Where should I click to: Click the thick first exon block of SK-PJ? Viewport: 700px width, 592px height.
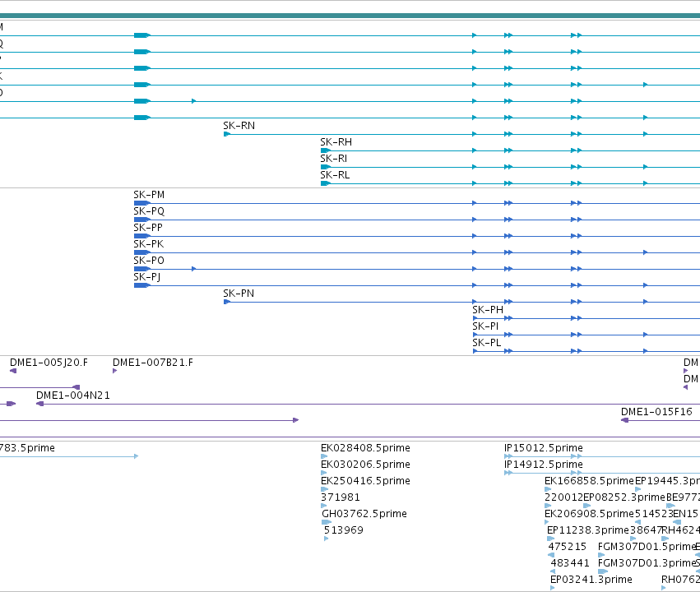[x=142, y=285]
